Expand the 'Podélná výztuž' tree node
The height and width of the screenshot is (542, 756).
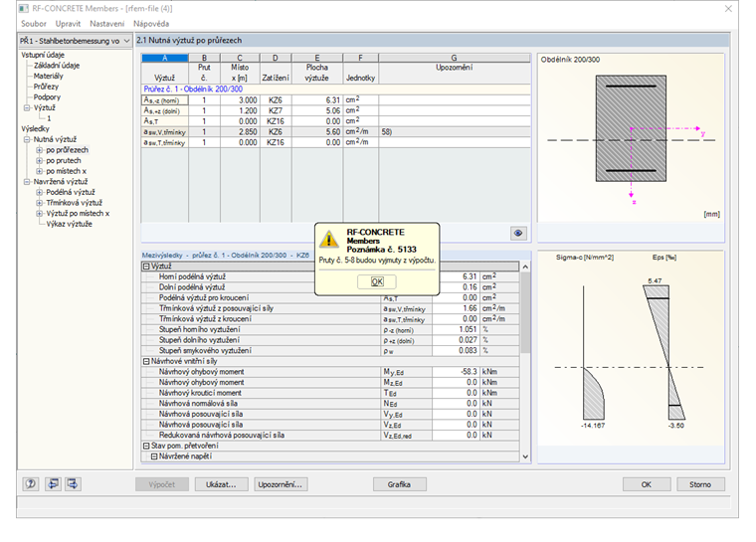pyautogui.click(x=40, y=192)
